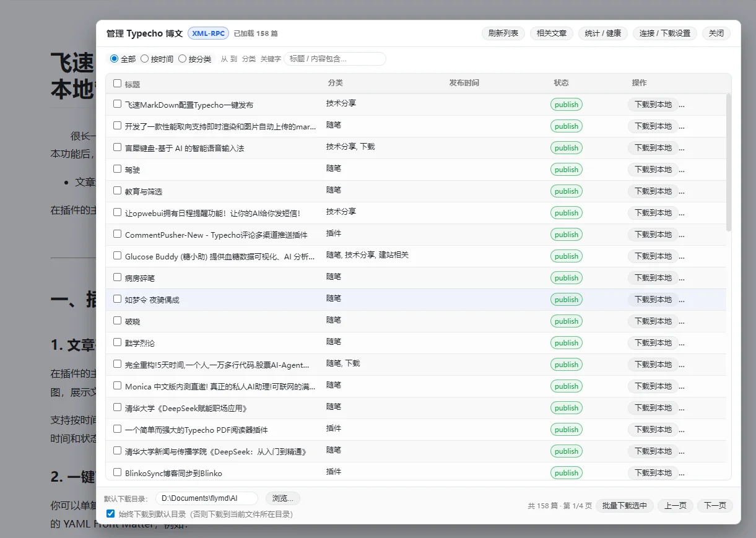The image size is (756, 538).
Task: Select the 按分类 filter radio button
Action: tap(183, 59)
